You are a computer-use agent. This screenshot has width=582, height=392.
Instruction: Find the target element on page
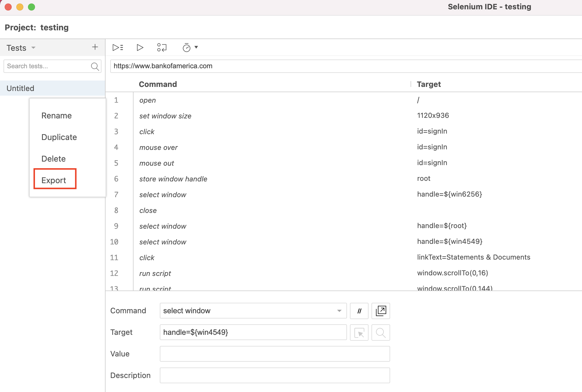[x=381, y=332]
